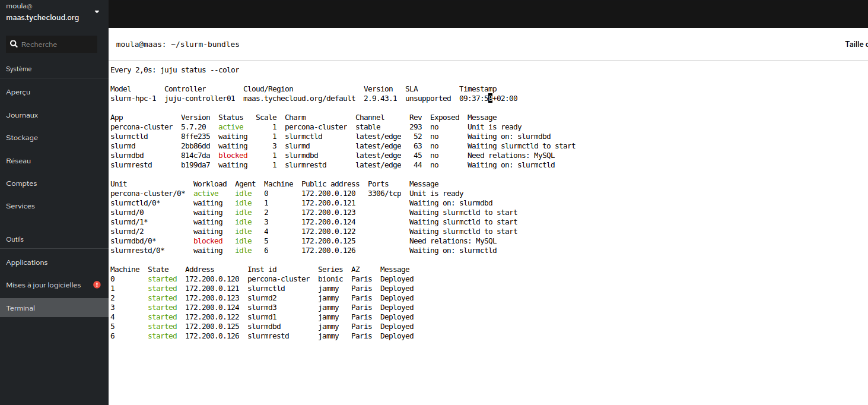
Task: Open the Stockage page
Action: pyautogui.click(x=21, y=137)
